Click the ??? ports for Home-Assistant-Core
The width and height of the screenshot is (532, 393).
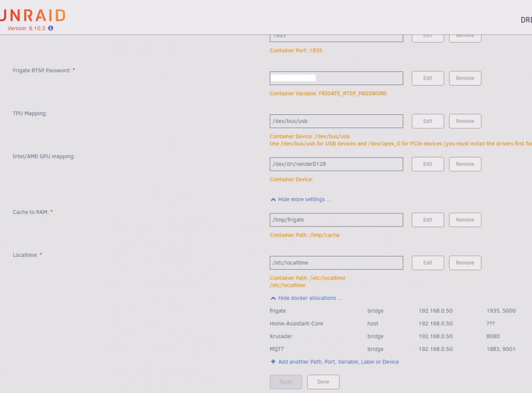tap(491, 324)
